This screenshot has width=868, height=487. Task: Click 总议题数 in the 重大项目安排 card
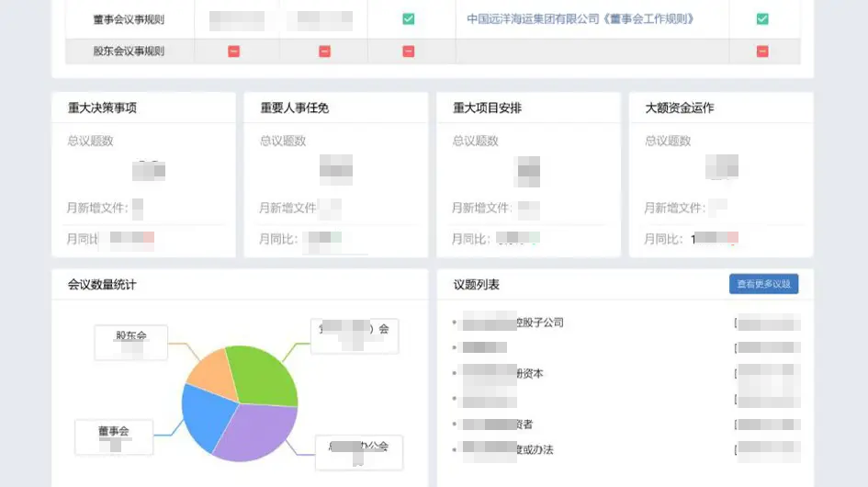[476, 141]
